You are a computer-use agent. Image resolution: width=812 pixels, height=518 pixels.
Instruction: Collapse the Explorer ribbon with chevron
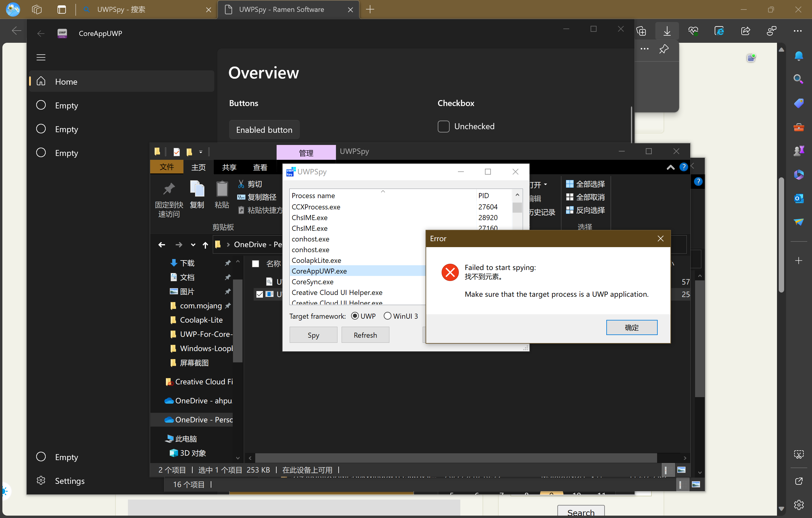pos(670,166)
